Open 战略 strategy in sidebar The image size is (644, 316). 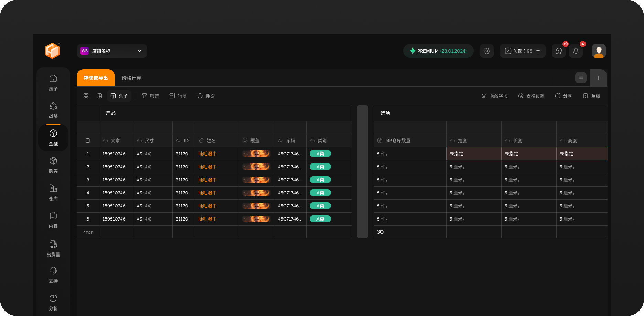tap(53, 110)
